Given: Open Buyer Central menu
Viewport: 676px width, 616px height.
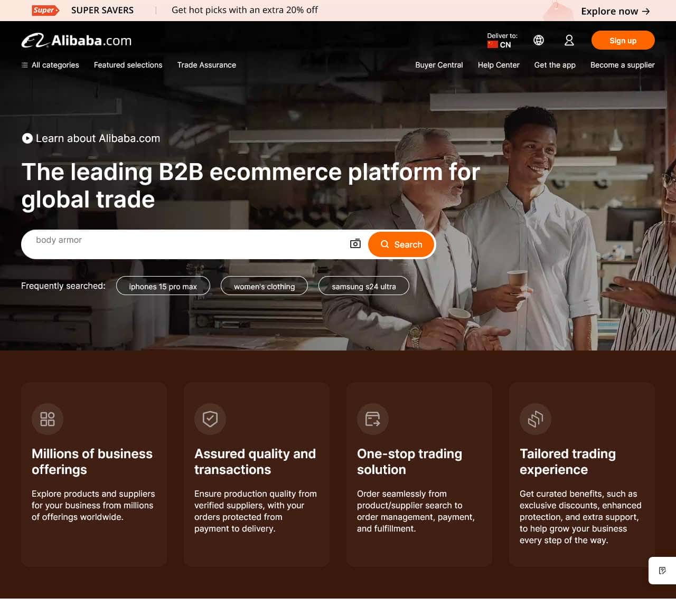Looking at the screenshot, I should [x=439, y=65].
